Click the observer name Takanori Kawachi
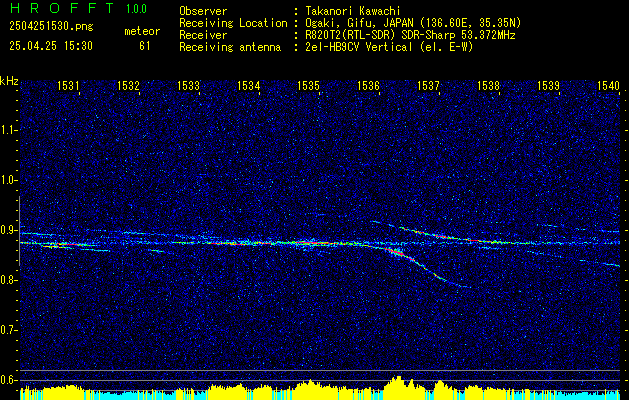 tap(353, 11)
